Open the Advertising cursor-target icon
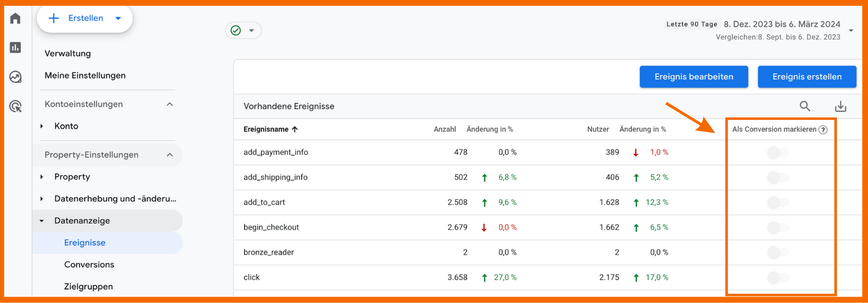868x303 pixels. (x=15, y=106)
